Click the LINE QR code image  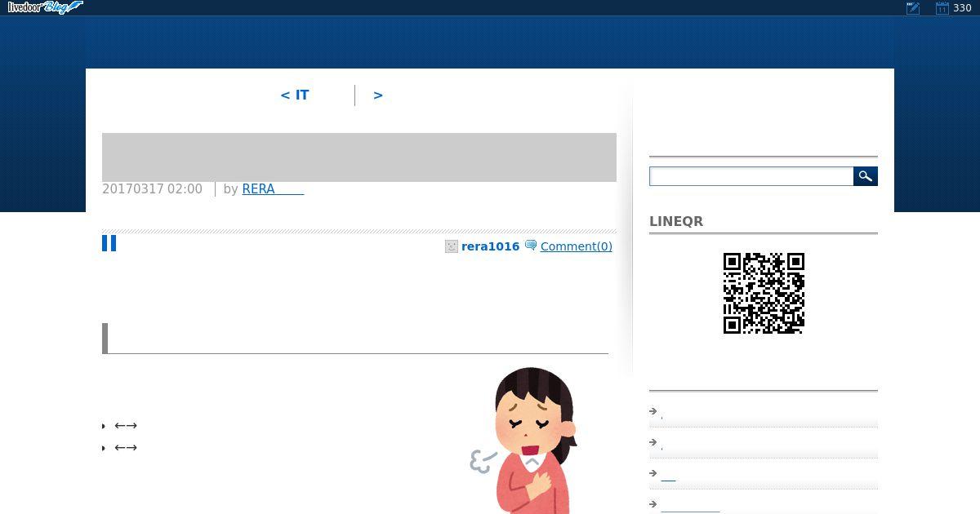tap(764, 293)
